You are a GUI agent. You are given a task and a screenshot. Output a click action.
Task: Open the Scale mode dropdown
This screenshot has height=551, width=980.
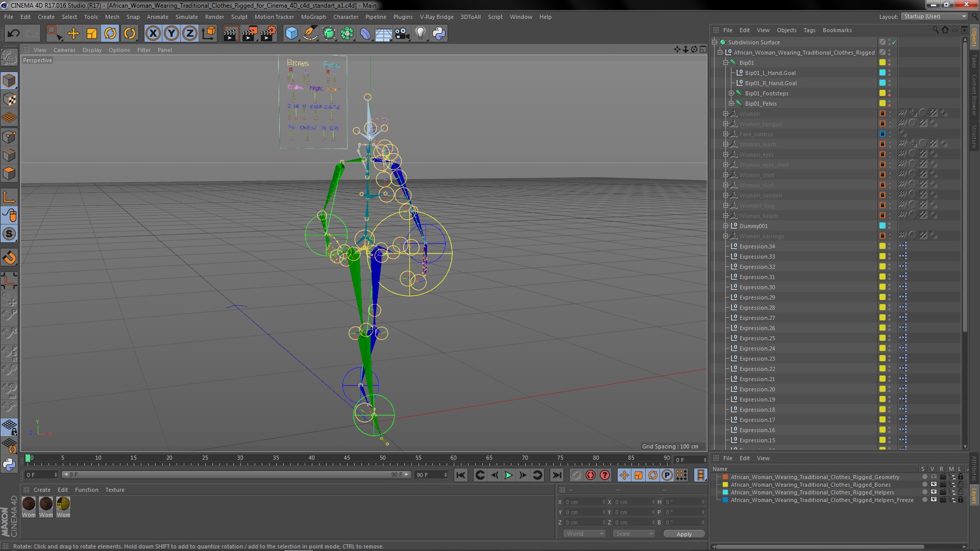tap(633, 534)
